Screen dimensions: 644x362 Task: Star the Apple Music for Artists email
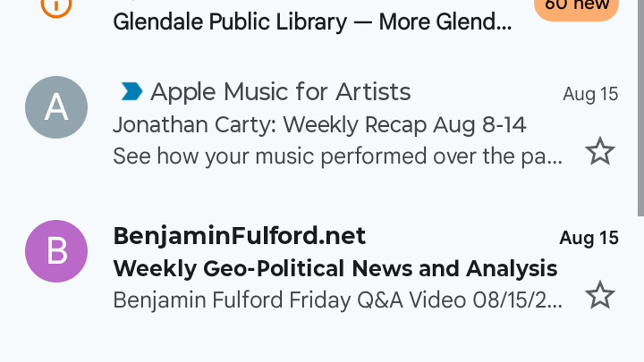[600, 151]
